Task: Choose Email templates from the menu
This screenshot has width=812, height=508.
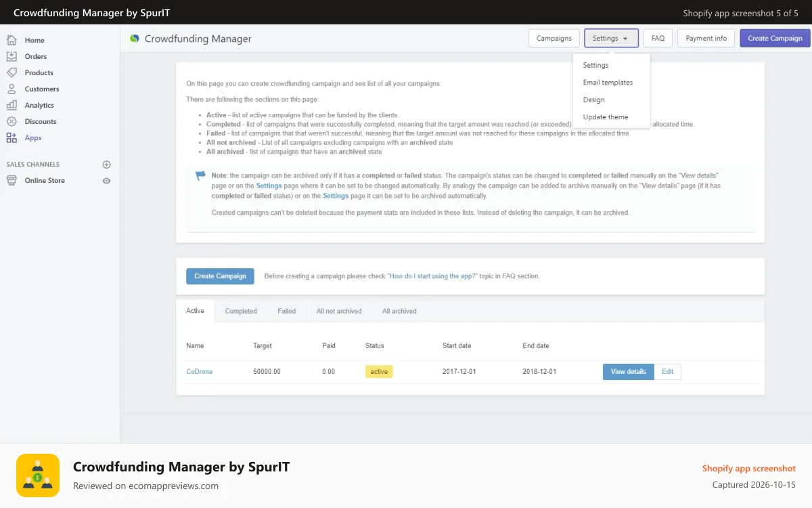Action: [608, 83]
